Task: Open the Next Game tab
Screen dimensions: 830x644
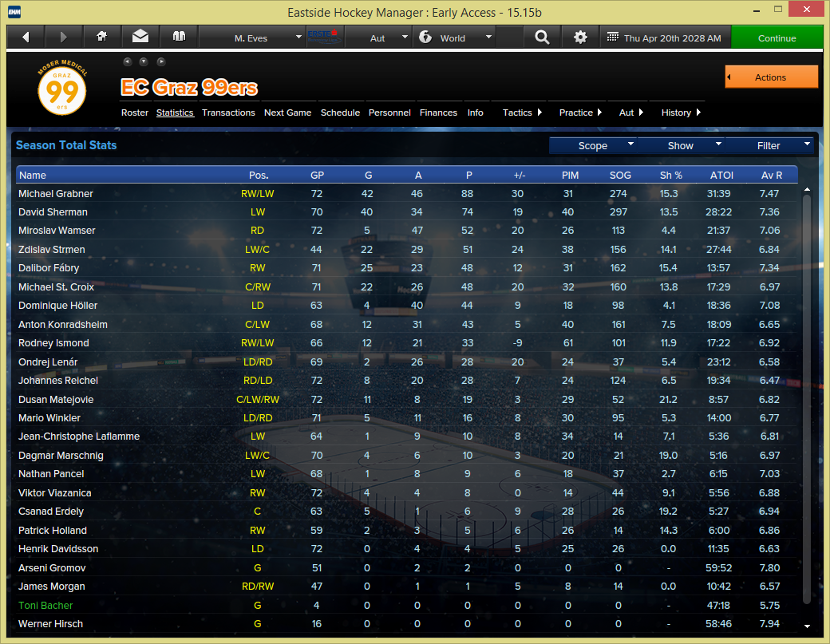Action: click(x=287, y=113)
